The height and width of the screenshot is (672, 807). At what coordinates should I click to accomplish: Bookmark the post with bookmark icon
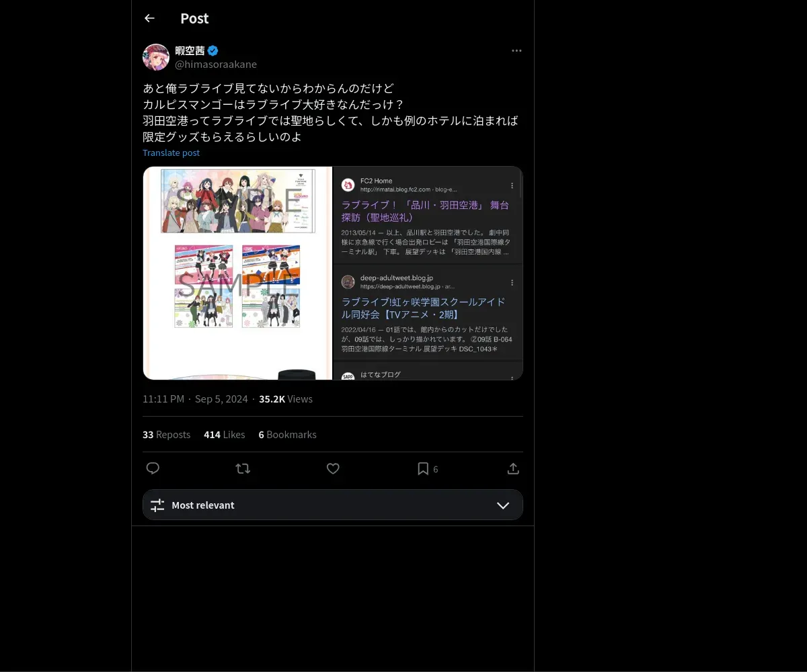423,468
